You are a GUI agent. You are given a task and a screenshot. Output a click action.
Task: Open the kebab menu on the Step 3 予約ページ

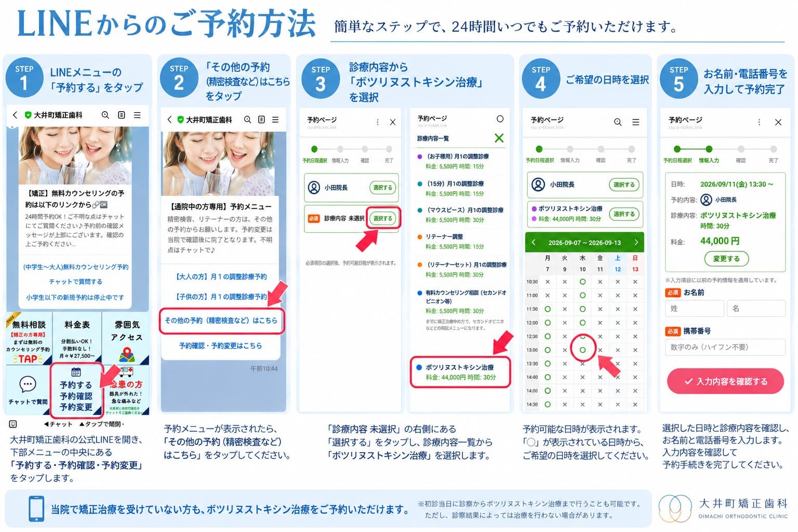tap(377, 122)
